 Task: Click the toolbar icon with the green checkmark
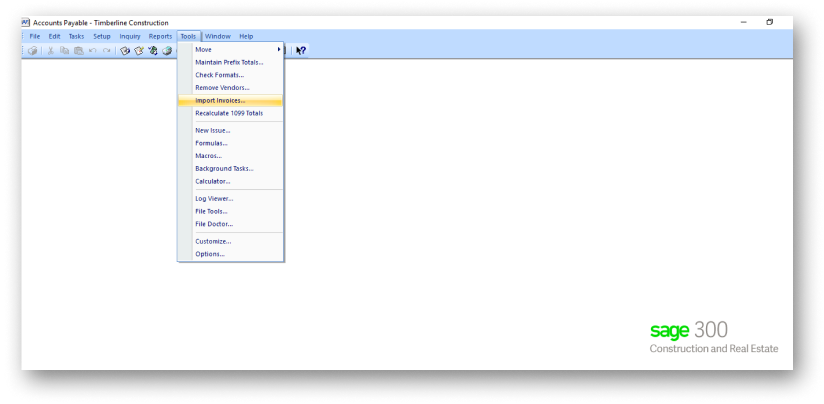153,50
